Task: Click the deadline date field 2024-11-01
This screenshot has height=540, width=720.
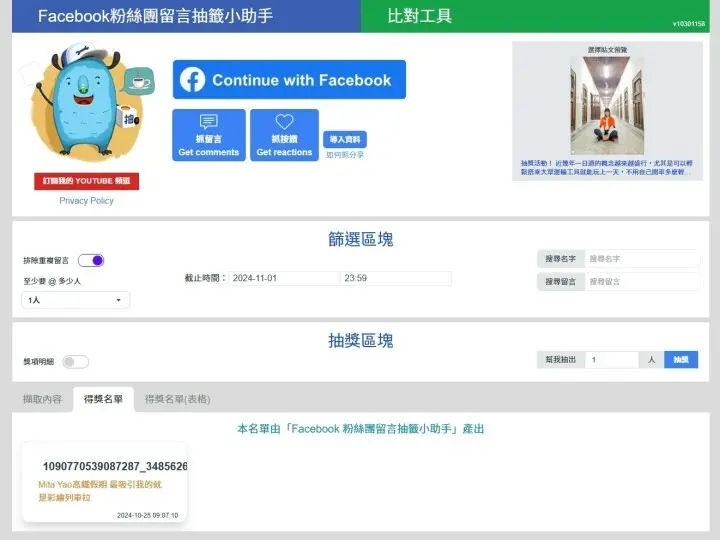Action: [284, 278]
